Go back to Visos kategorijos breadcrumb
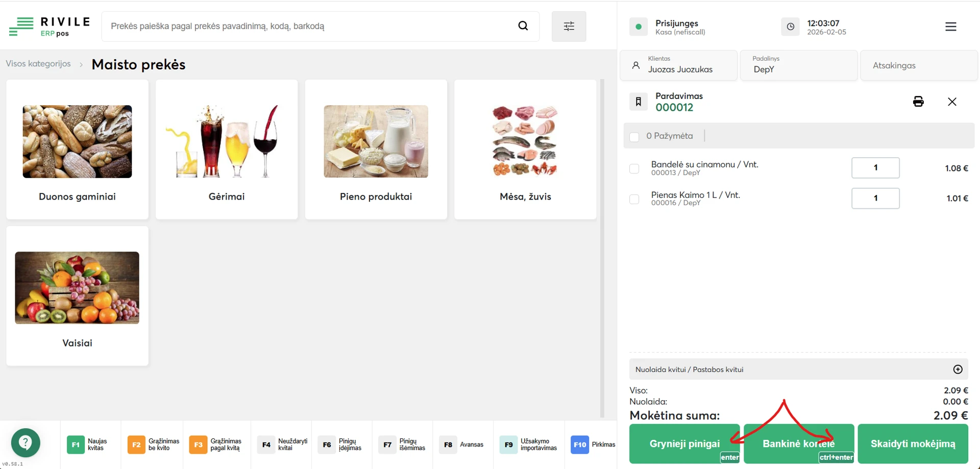This screenshot has height=469, width=980. coord(38,64)
